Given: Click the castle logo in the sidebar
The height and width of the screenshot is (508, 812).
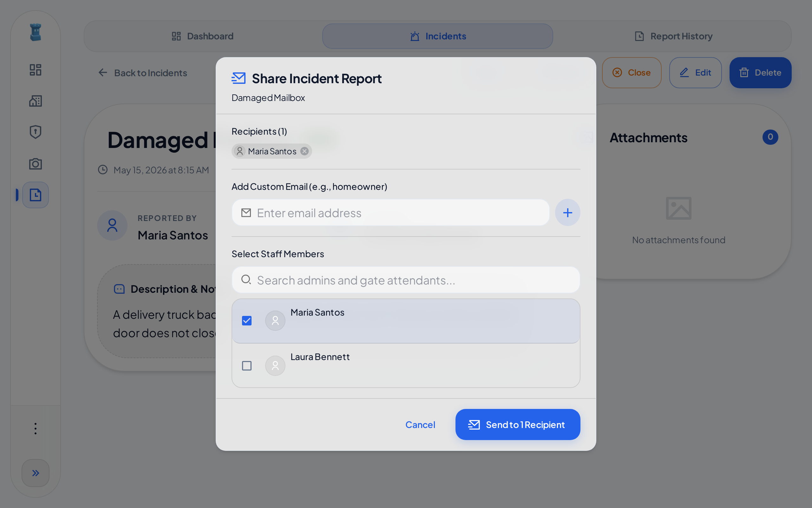Looking at the screenshot, I should tap(36, 32).
